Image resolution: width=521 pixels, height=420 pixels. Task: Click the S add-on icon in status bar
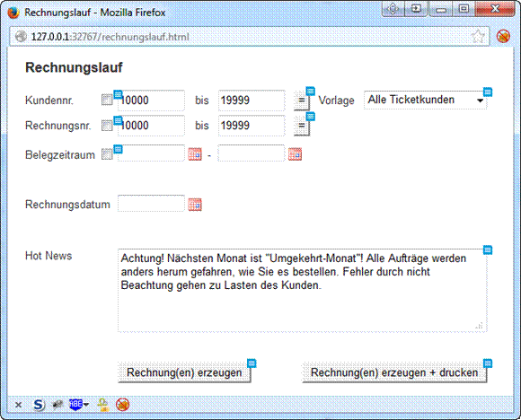(x=39, y=405)
